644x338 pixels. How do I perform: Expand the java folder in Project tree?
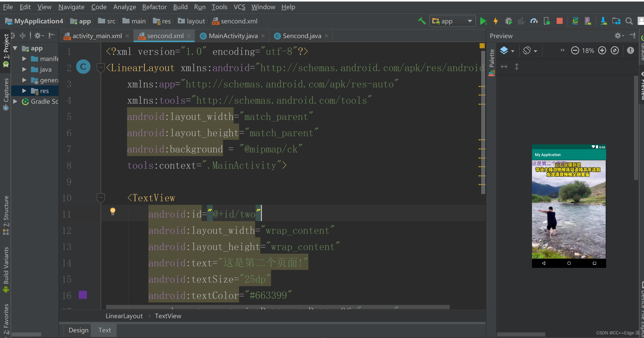tap(24, 69)
